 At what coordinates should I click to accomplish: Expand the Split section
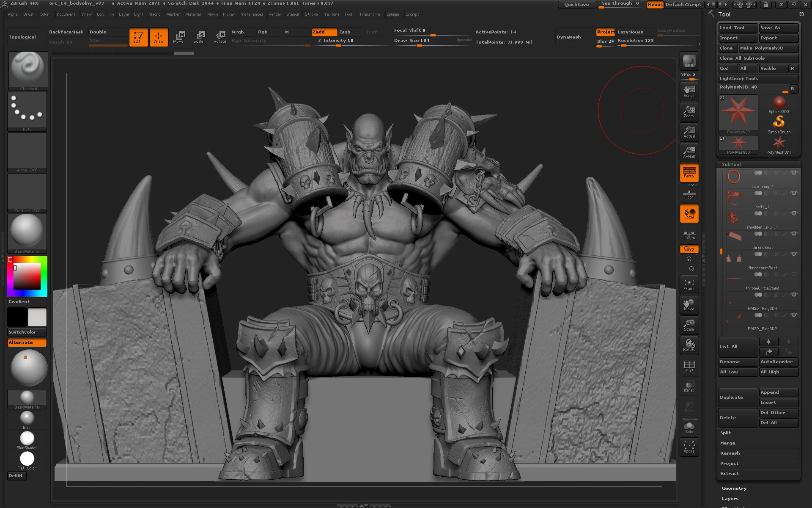(725, 433)
